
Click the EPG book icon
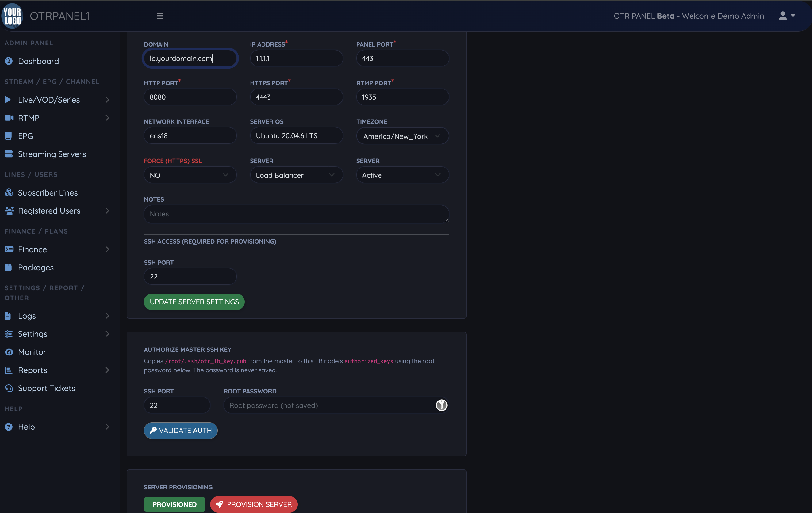(8, 136)
